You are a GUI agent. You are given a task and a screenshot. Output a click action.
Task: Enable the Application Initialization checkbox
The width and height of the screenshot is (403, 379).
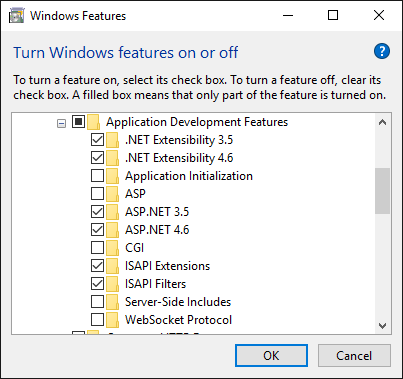[97, 176]
